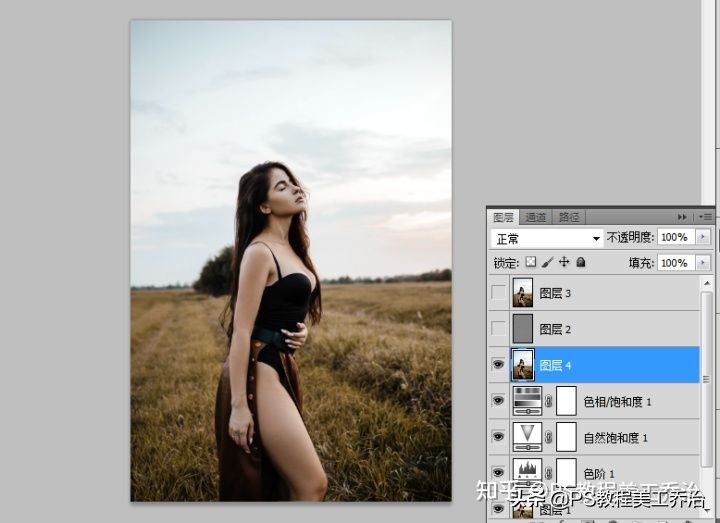
Task: Click the 填充 value field
Action: [675, 263]
